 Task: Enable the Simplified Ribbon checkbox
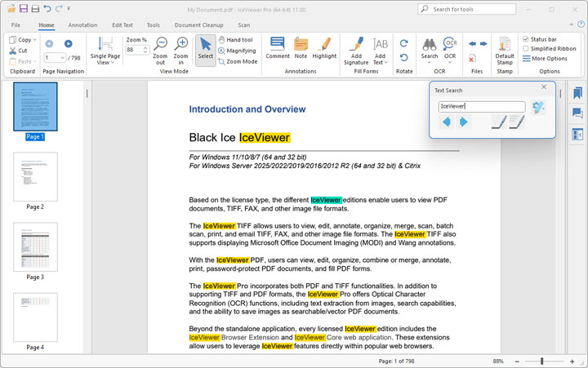tap(526, 49)
